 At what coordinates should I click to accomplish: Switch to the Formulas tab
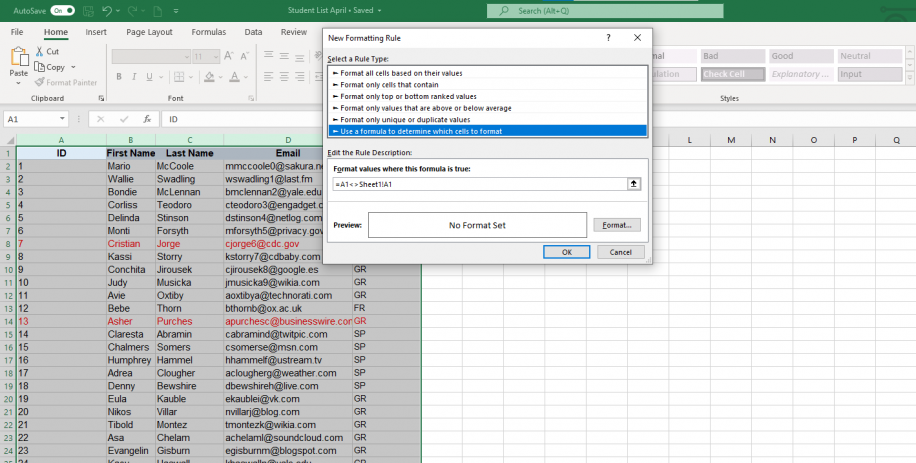[x=209, y=32]
